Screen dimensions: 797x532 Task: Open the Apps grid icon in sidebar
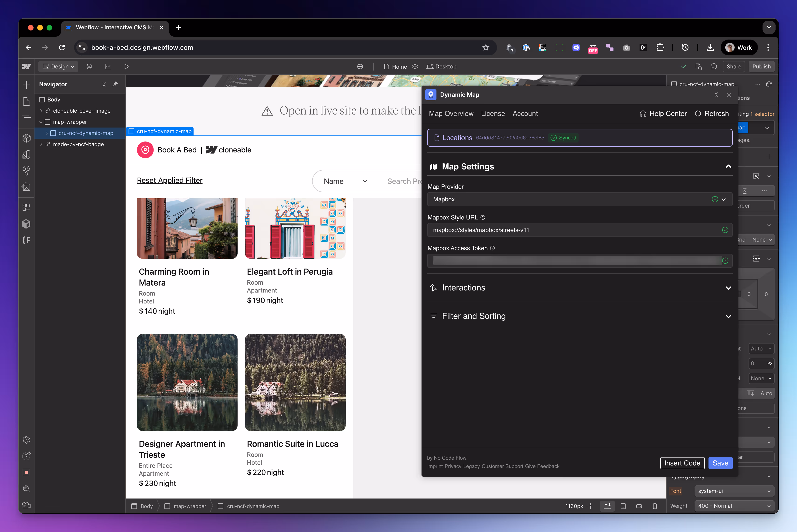tap(27, 207)
